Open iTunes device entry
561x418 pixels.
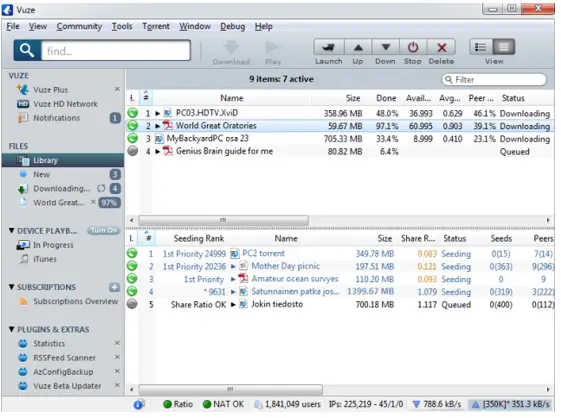tap(44, 259)
